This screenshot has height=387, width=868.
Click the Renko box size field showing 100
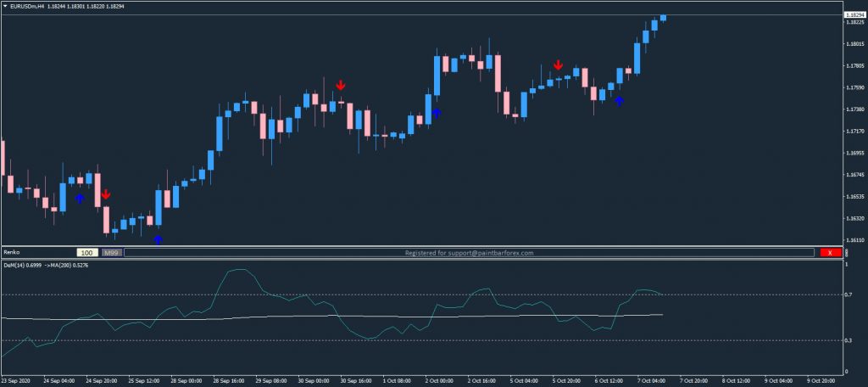pyautogui.click(x=86, y=253)
